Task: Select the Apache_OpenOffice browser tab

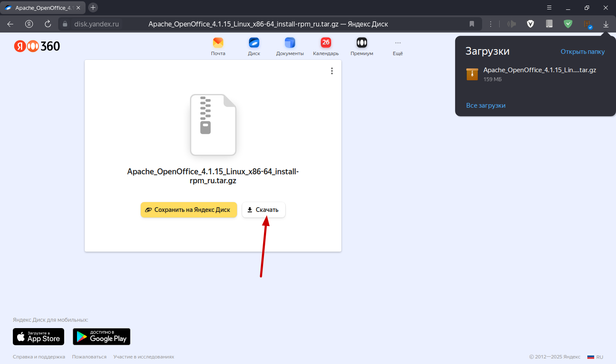Action: click(x=42, y=8)
